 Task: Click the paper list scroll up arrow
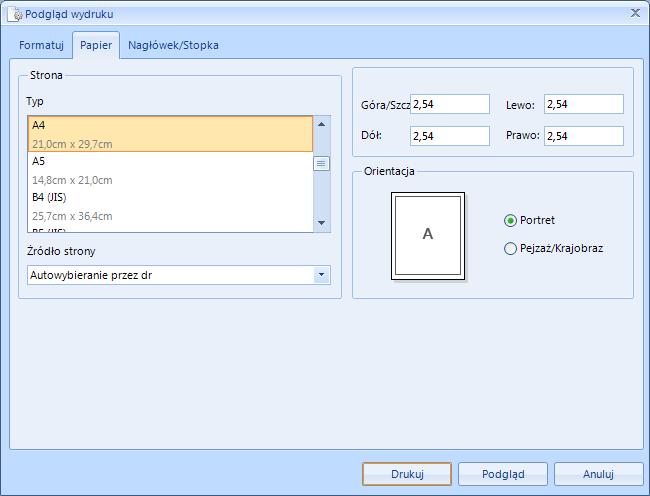(x=321, y=124)
